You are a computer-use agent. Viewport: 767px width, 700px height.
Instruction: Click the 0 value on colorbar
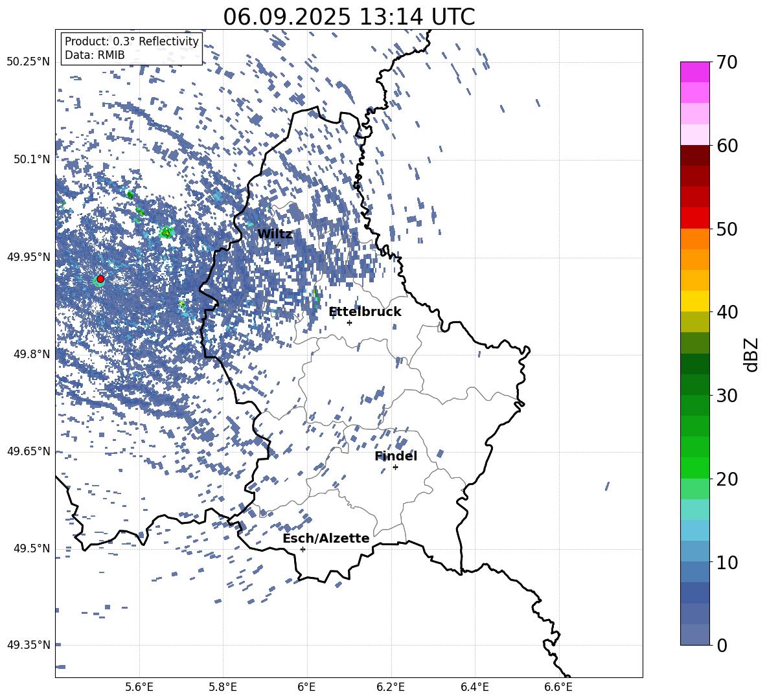pos(722,645)
